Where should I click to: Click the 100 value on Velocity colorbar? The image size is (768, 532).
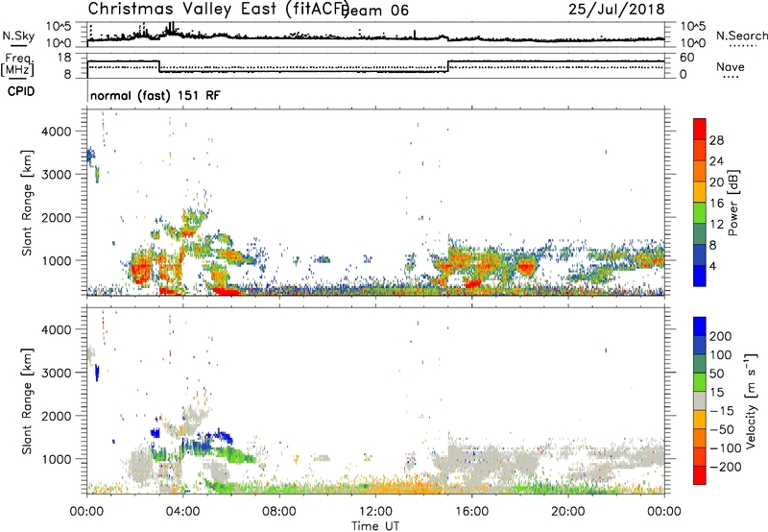[x=721, y=354]
